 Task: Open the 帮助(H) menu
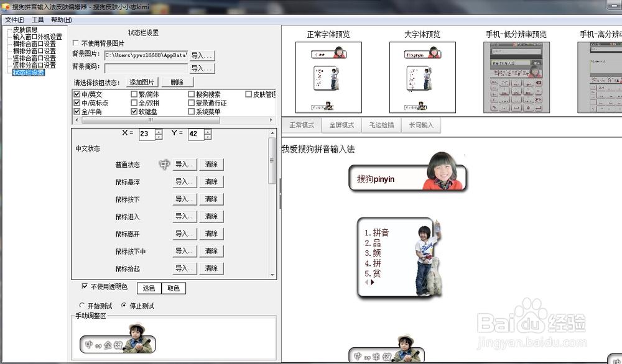[x=62, y=20]
